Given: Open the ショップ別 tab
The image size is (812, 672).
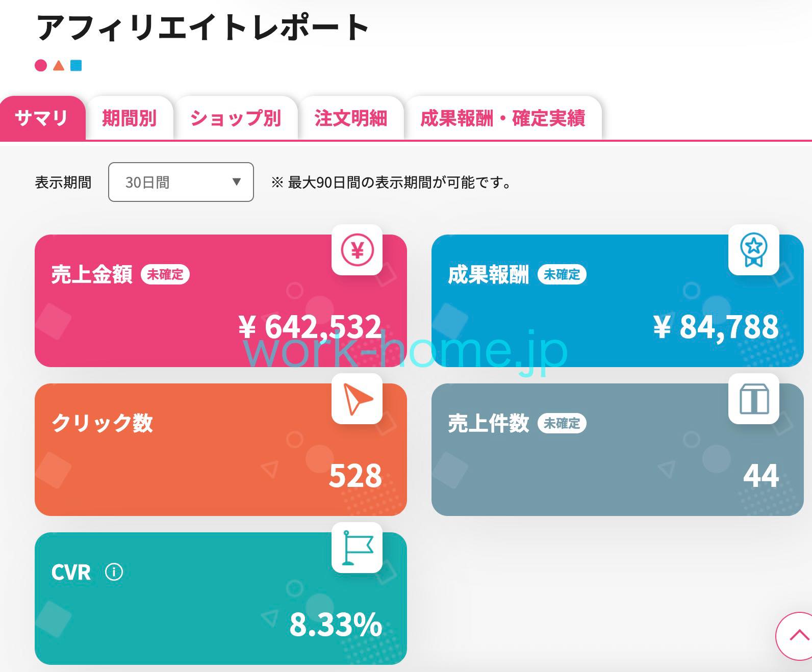Looking at the screenshot, I should (236, 118).
